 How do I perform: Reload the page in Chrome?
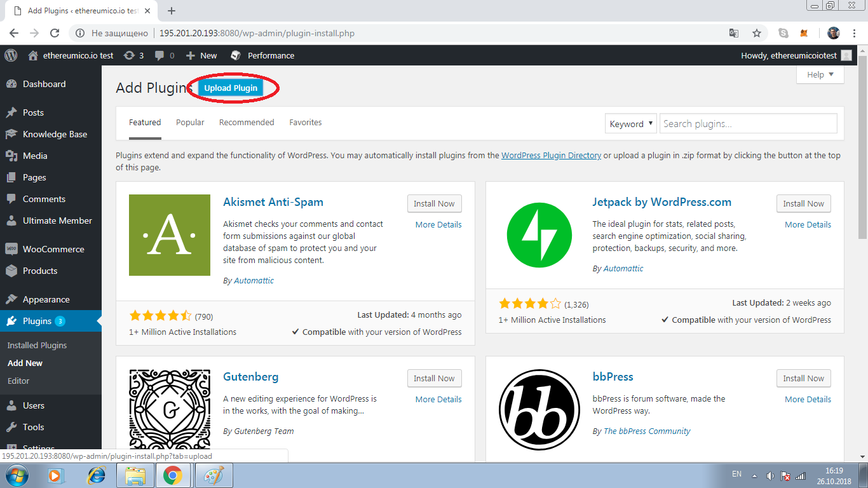pos(55,33)
